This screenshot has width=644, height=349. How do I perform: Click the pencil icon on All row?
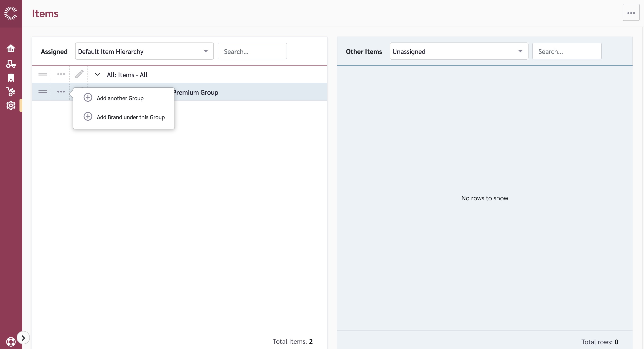point(79,74)
